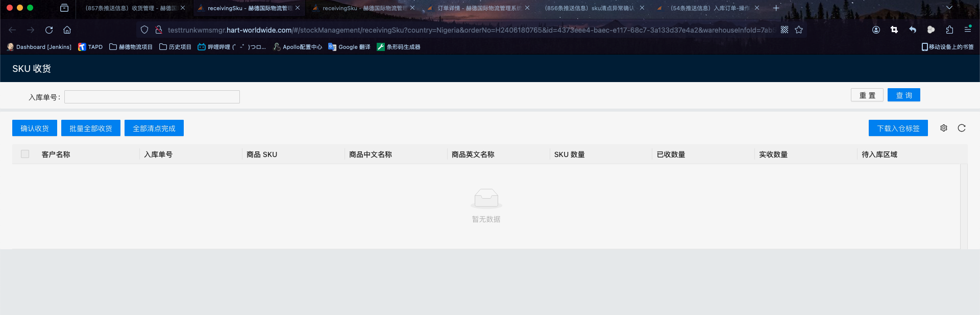Expand the list all tabs chevron
Viewport: 980px width, 315px height.
tap(949, 8)
